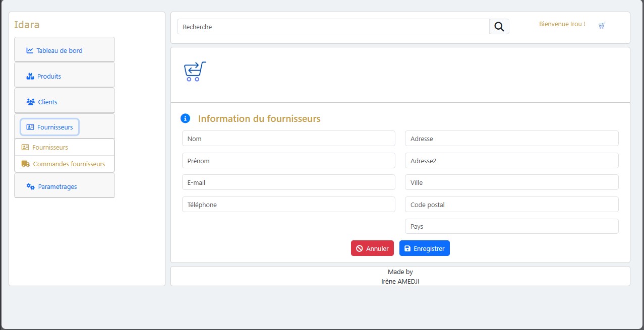Select Commandes fournisseurs menu item
Image resolution: width=644 pixels, height=330 pixels.
click(x=69, y=164)
